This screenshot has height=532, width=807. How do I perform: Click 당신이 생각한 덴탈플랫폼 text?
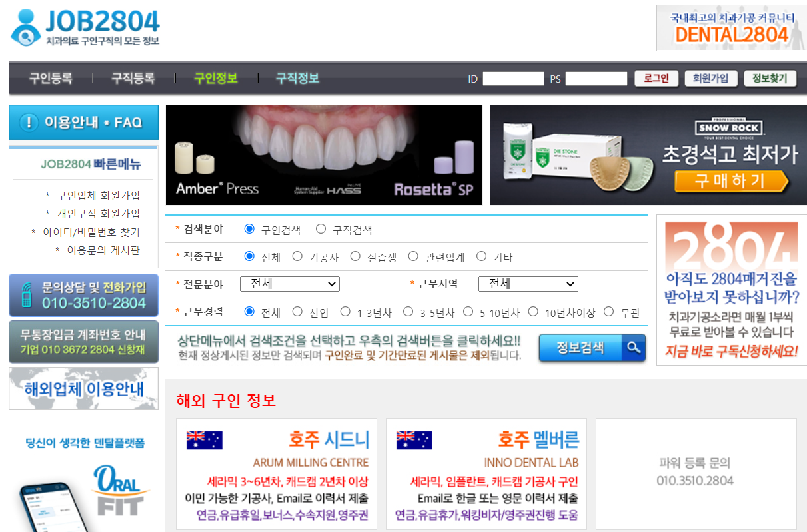[85, 443]
